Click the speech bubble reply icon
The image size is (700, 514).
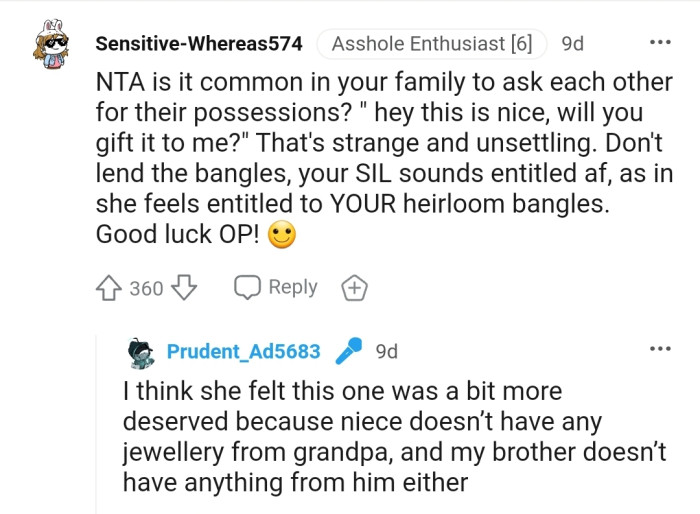click(x=246, y=287)
